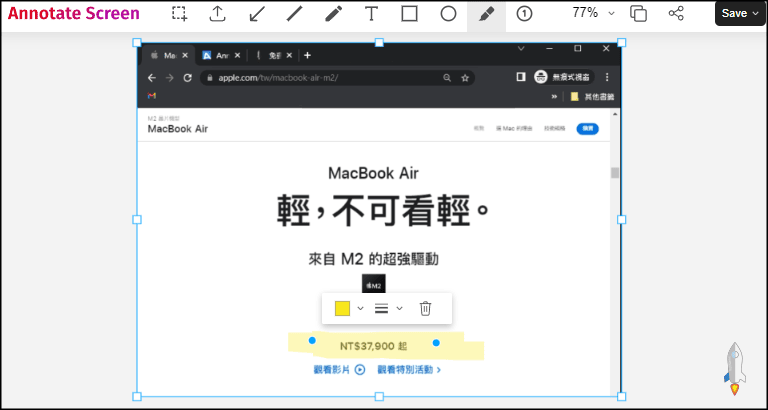
Task: Click the apple.com address bar in screenshot
Action: [337, 78]
